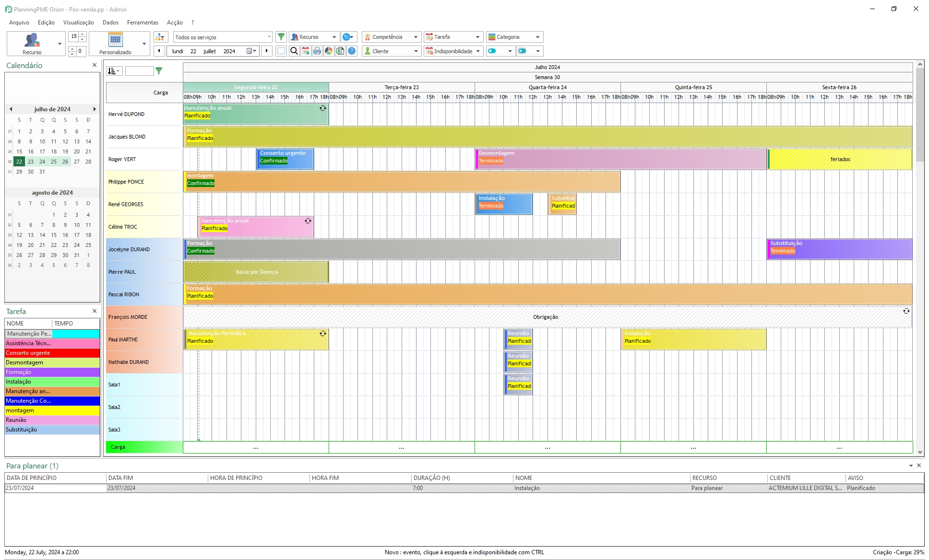Select Conserto urgente red task swatch

click(52, 353)
